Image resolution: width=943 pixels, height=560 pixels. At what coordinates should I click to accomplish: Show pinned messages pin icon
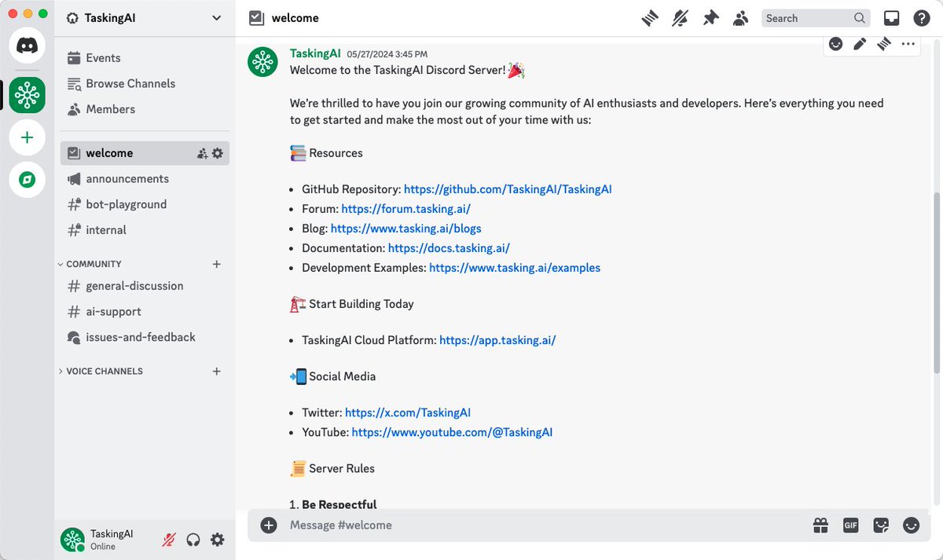coord(710,18)
